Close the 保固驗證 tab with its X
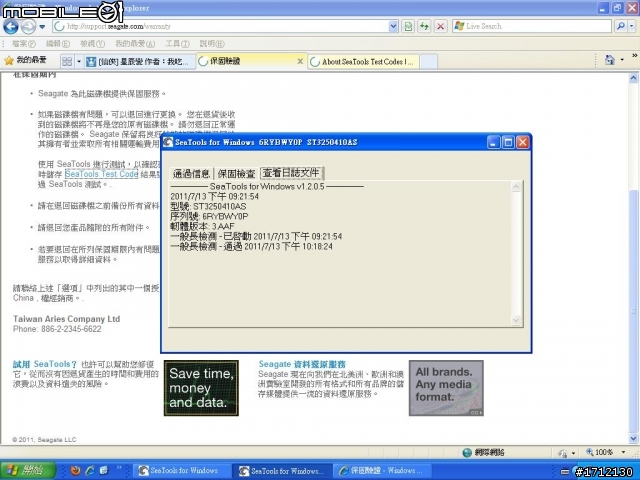 pos(300,61)
